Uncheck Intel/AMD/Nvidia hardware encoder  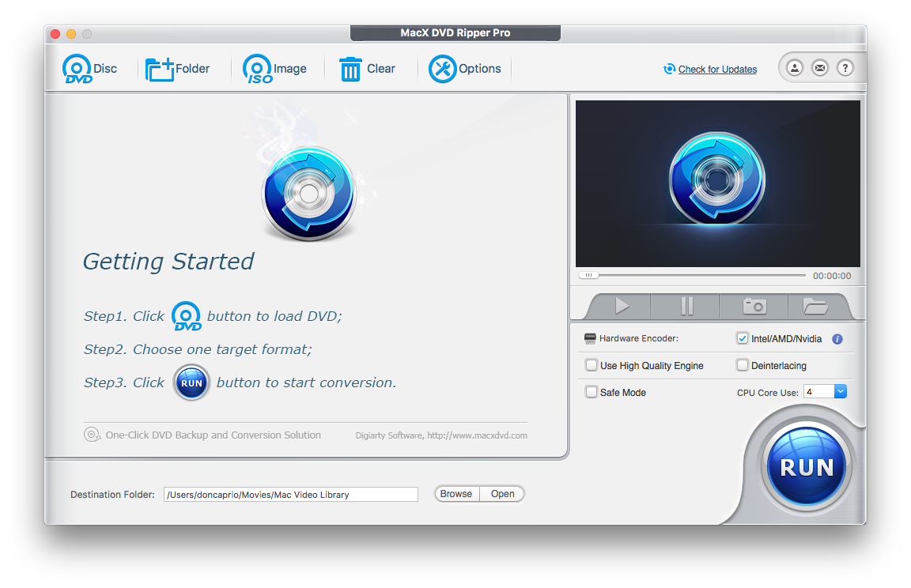[x=742, y=338]
